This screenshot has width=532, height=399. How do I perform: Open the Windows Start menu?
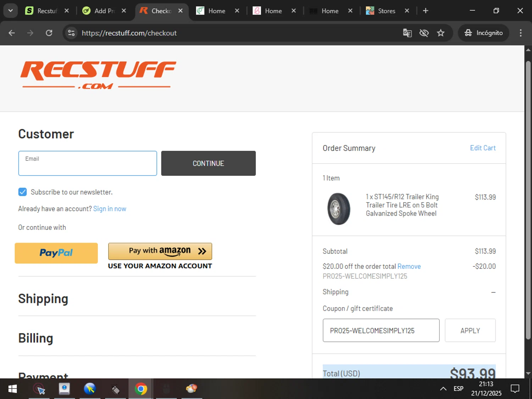(x=12, y=389)
